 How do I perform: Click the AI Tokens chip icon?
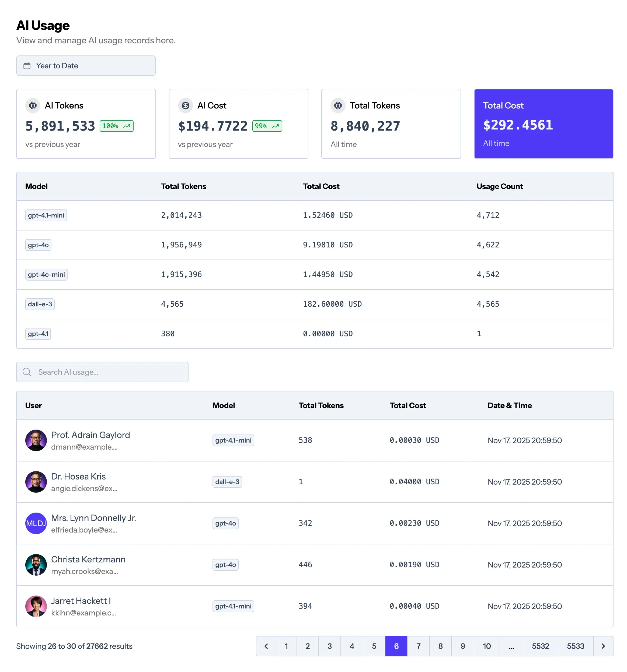[x=33, y=106]
